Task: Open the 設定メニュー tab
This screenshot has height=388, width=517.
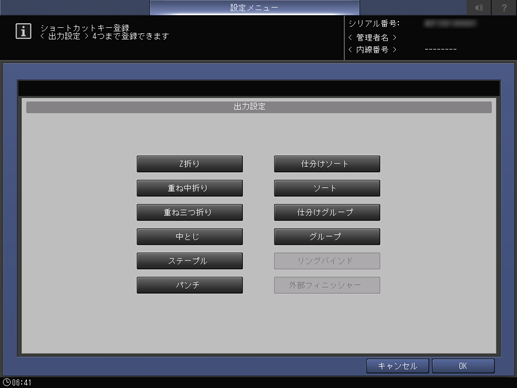Action: click(254, 7)
